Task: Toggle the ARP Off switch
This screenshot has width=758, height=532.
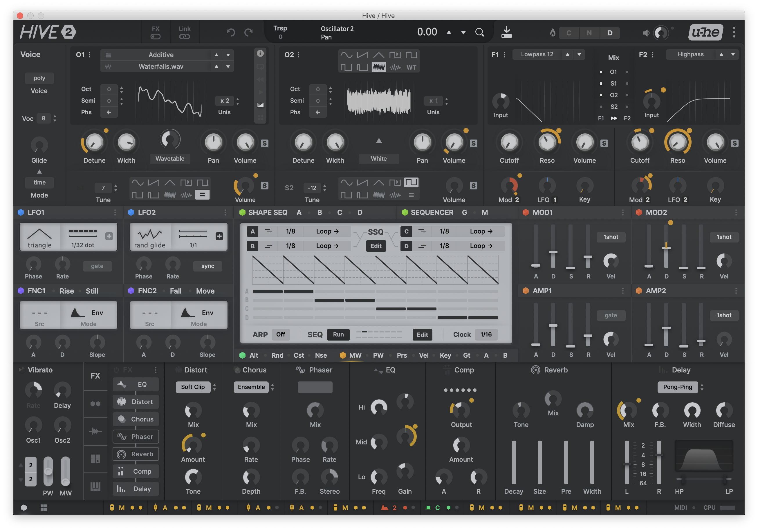Action: coord(281,334)
